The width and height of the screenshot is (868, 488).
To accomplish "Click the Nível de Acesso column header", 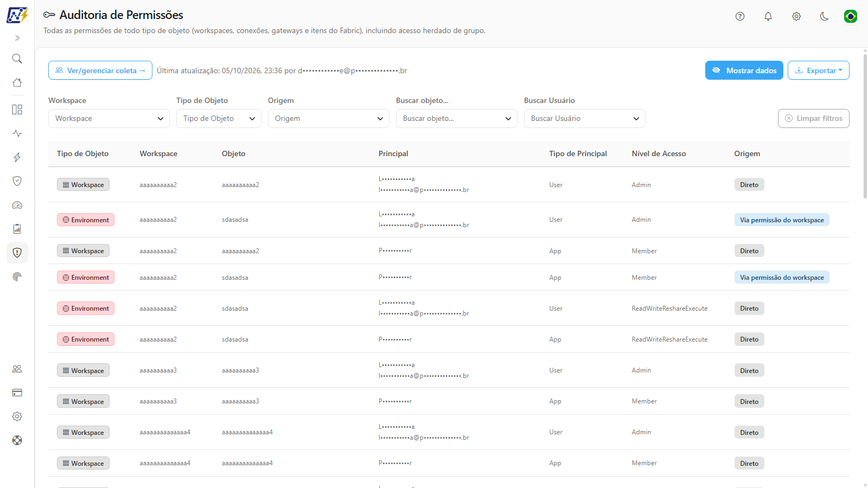I will pos(659,154).
